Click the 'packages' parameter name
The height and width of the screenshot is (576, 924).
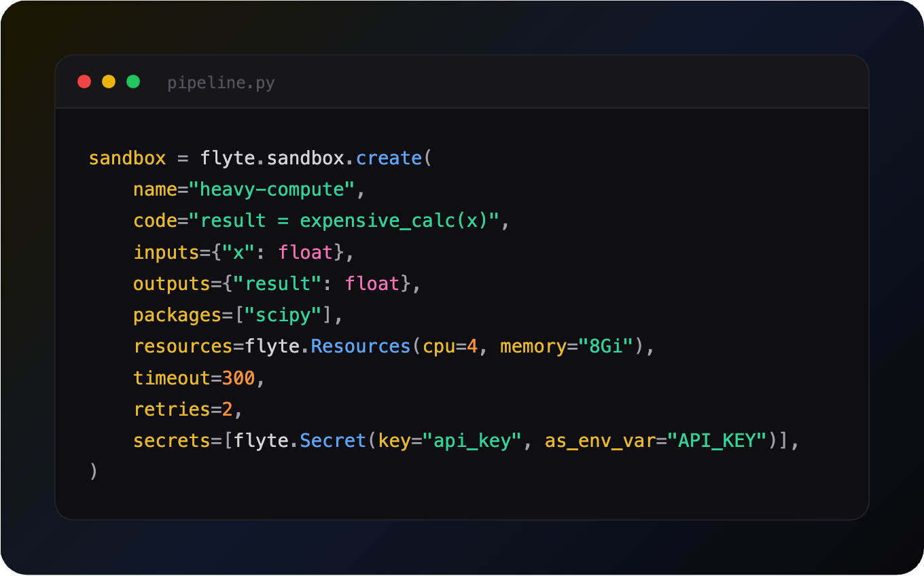click(178, 315)
